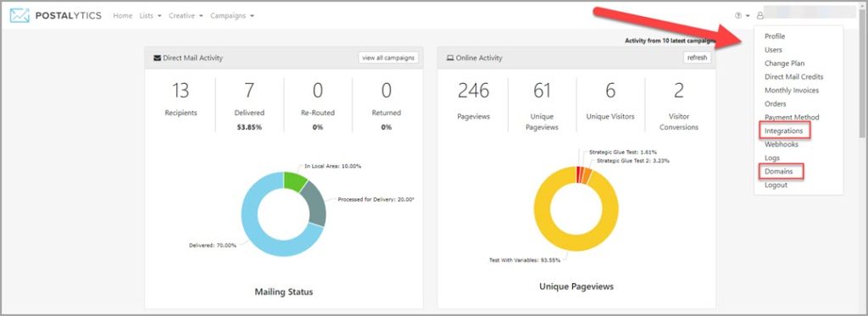Click the laptop icon beside Online Activity
Image resolution: width=868 pixels, height=316 pixels.
point(450,58)
